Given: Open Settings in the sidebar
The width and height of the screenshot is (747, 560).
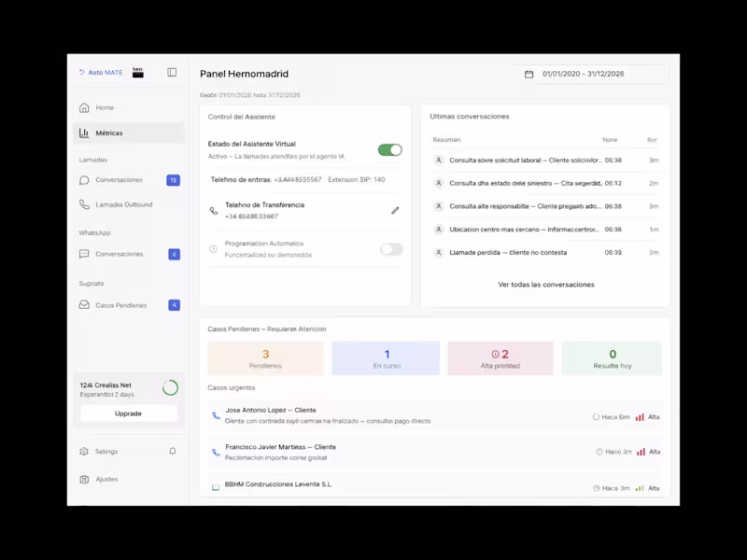Looking at the screenshot, I should (106, 452).
